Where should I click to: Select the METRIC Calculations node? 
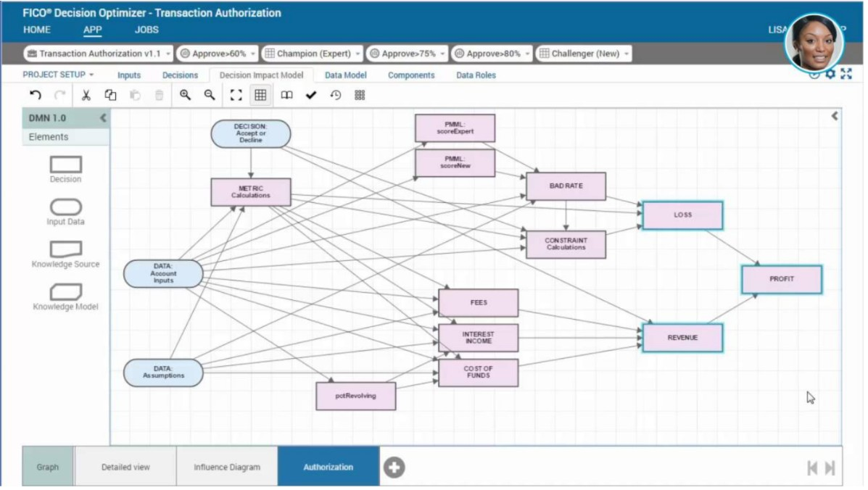click(251, 192)
